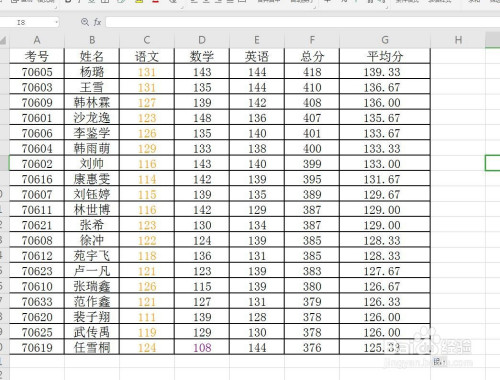Select the name cell 范作鑫
Screen dimensions: 500x380
[92, 302]
